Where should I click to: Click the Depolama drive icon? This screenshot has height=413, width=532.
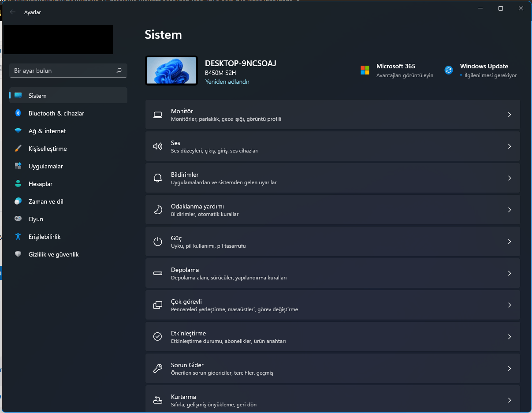158,273
